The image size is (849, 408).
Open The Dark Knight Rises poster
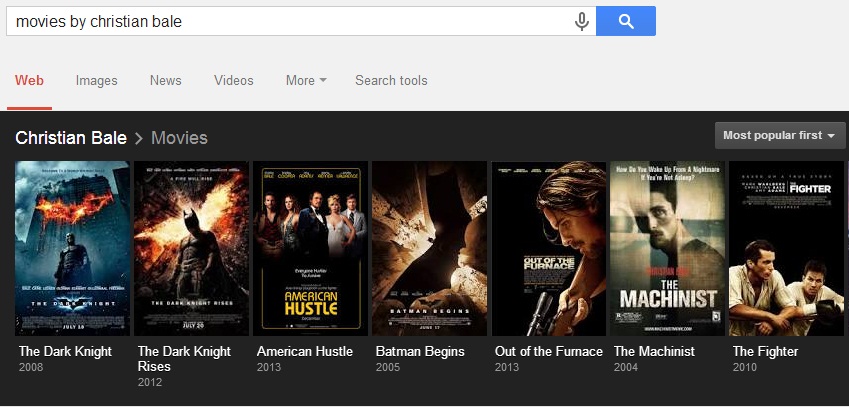192,248
